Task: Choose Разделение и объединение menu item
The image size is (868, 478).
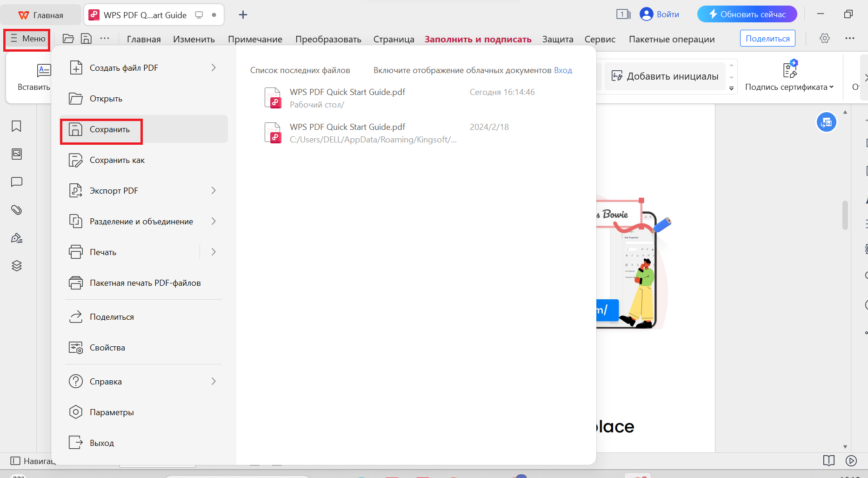Action: 144,222
